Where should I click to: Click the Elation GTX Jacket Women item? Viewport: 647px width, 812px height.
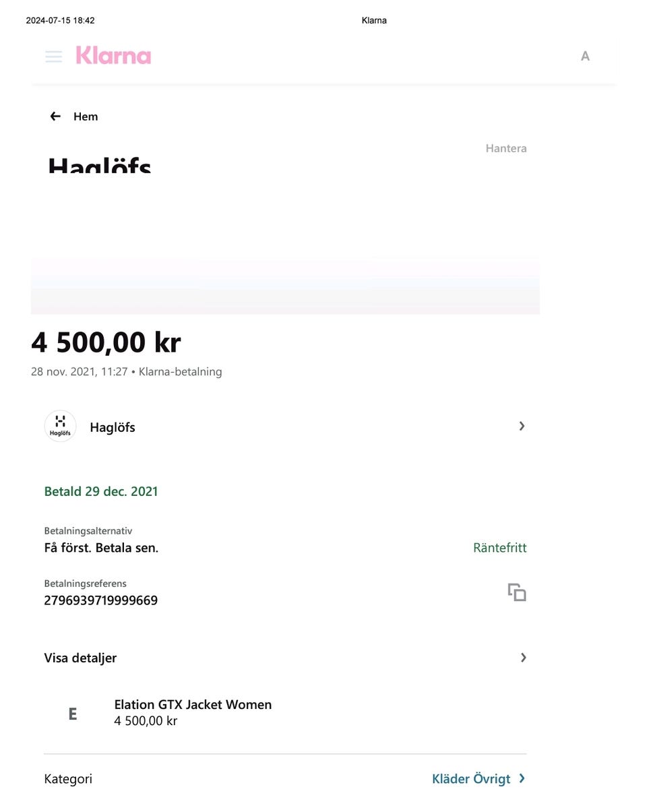pyautogui.click(x=193, y=705)
